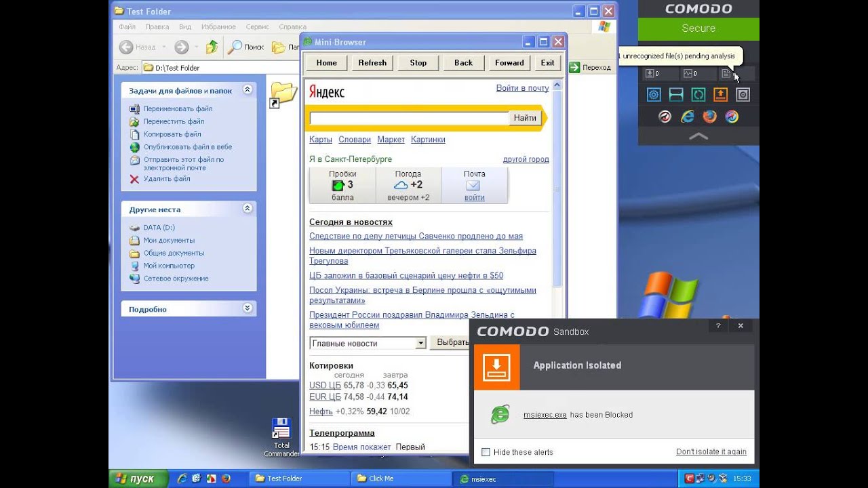Open the Вид menu in Test Folder window
The width and height of the screenshot is (868, 488).
click(x=185, y=27)
